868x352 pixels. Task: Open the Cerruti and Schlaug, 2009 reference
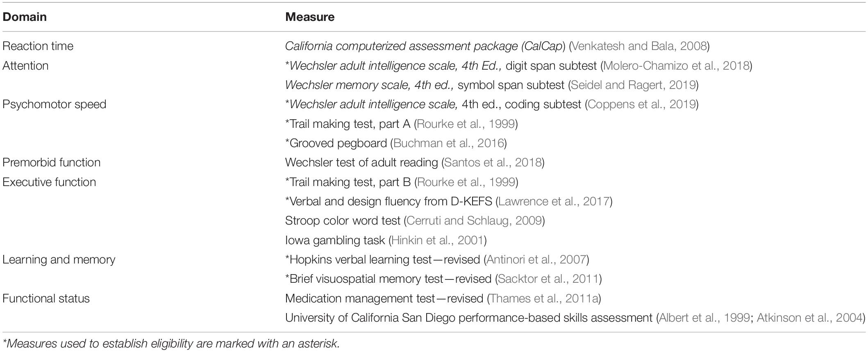(x=474, y=220)
